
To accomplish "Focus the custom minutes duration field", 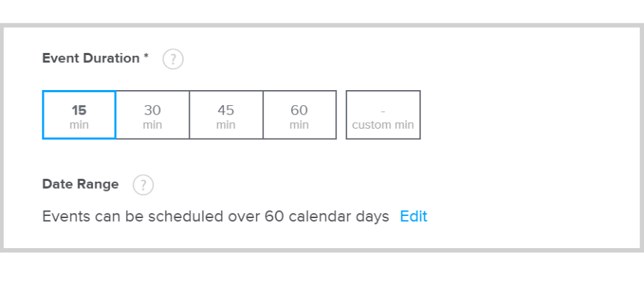I will [x=383, y=115].
